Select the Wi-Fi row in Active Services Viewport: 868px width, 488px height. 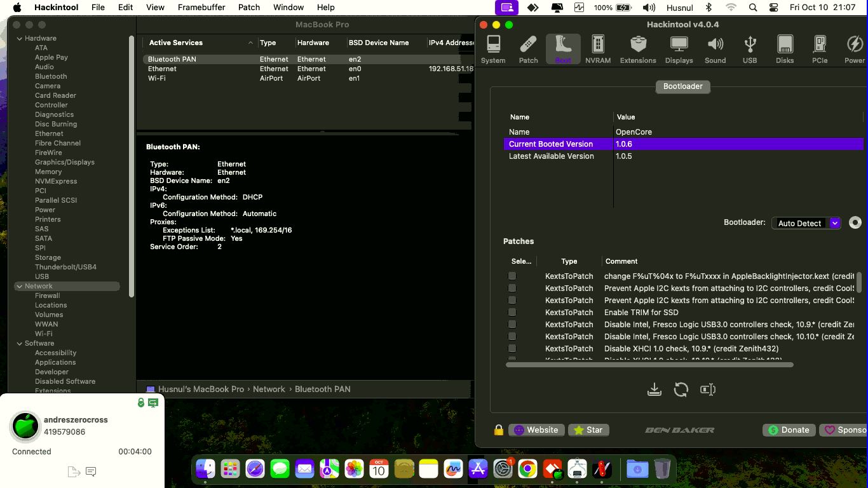tap(308, 78)
